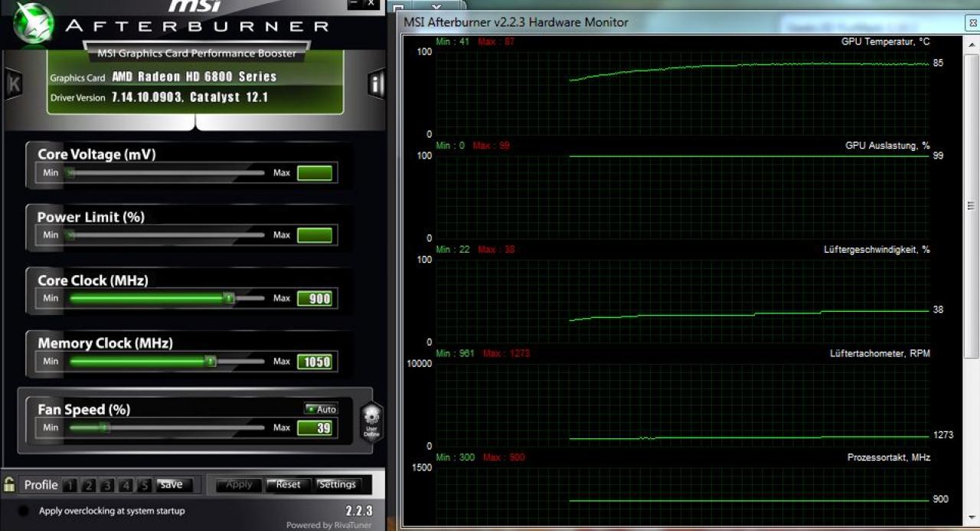980x531 pixels.
Task: Click the AMD Radeon HD 6800 Series text
Action: (x=194, y=77)
